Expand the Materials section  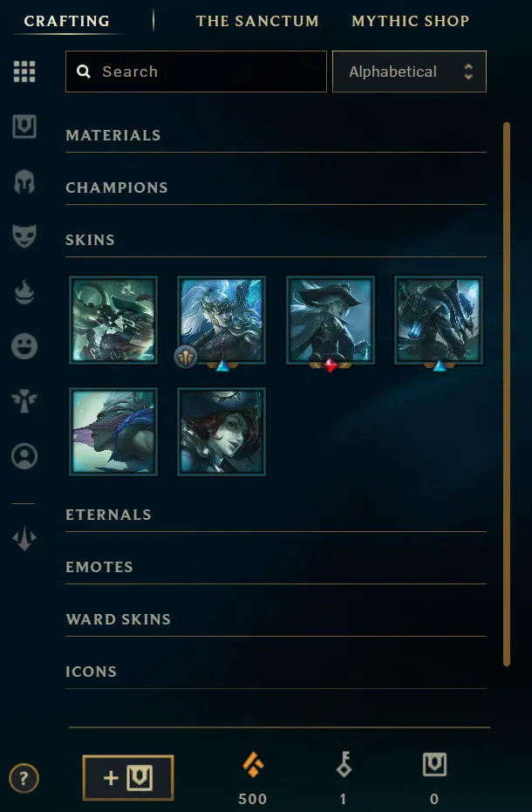click(276, 136)
